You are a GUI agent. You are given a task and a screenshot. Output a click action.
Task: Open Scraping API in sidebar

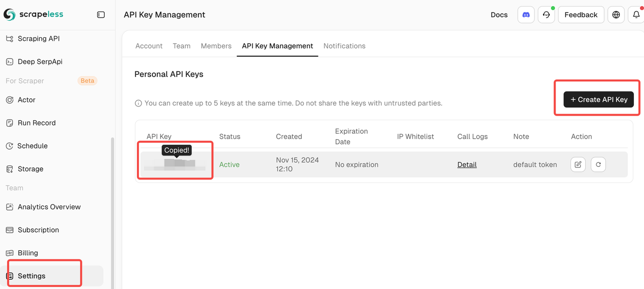click(38, 39)
